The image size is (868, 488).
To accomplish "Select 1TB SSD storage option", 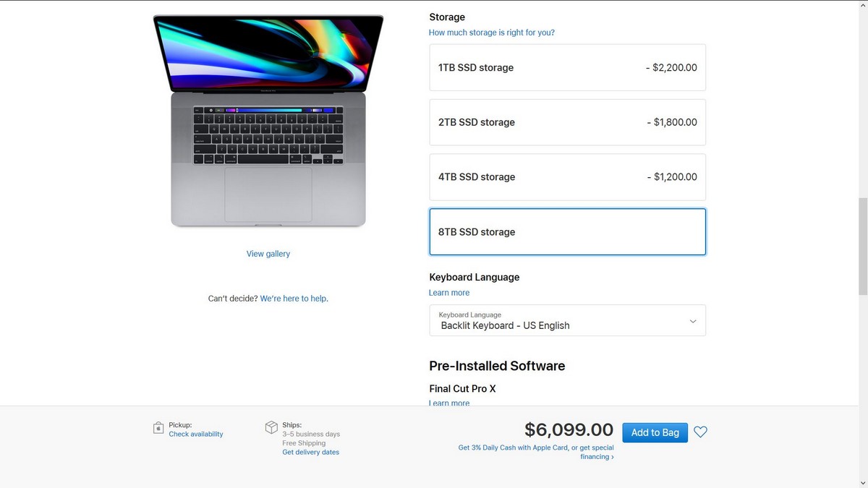I will click(x=567, y=67).
